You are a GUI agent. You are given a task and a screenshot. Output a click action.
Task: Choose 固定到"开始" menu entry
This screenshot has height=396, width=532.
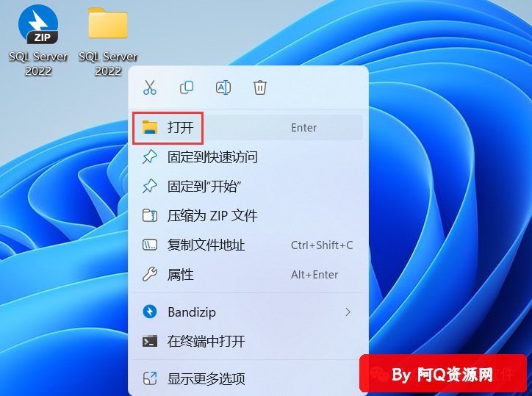(x=248, y=187)
